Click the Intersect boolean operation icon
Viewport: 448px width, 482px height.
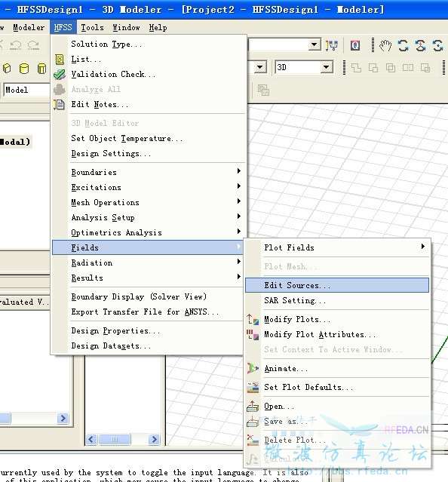(391, 68)
